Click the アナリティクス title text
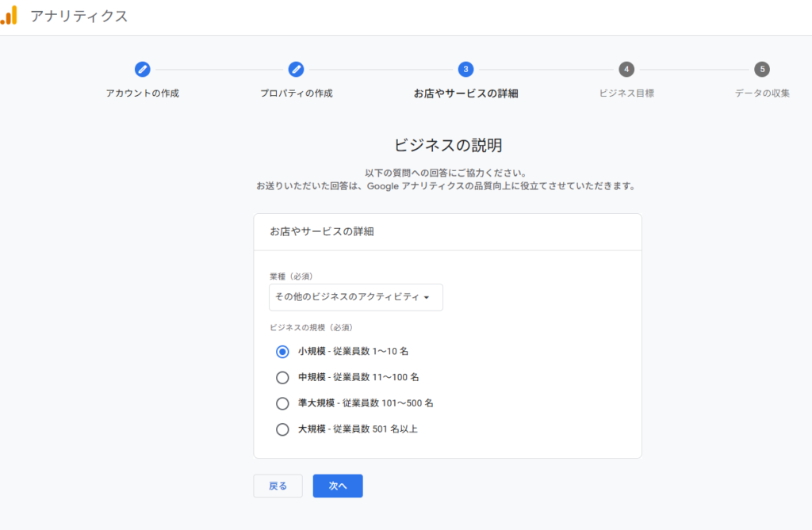812x530 pixels. pos(79,17)
